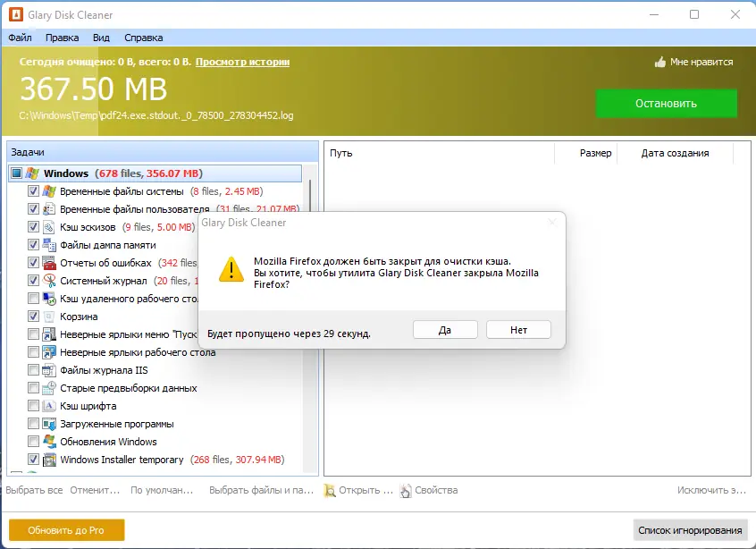Click the Корзина recycle bin icon
This screenshot has height=549, width=756.
click(x=49, y=316)
